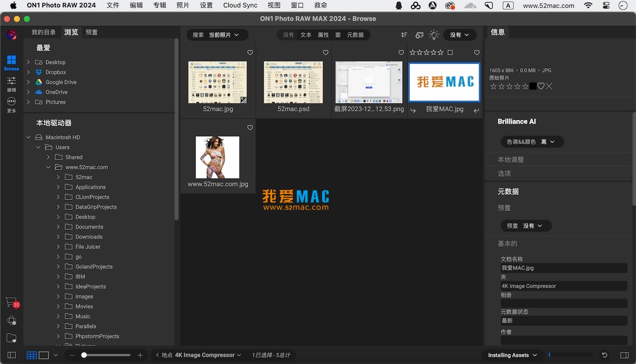This screenshot has height=364, width=636.
Task: Switch to the 预置 tab
Action: pyautogui.click(x=91, y=32)
